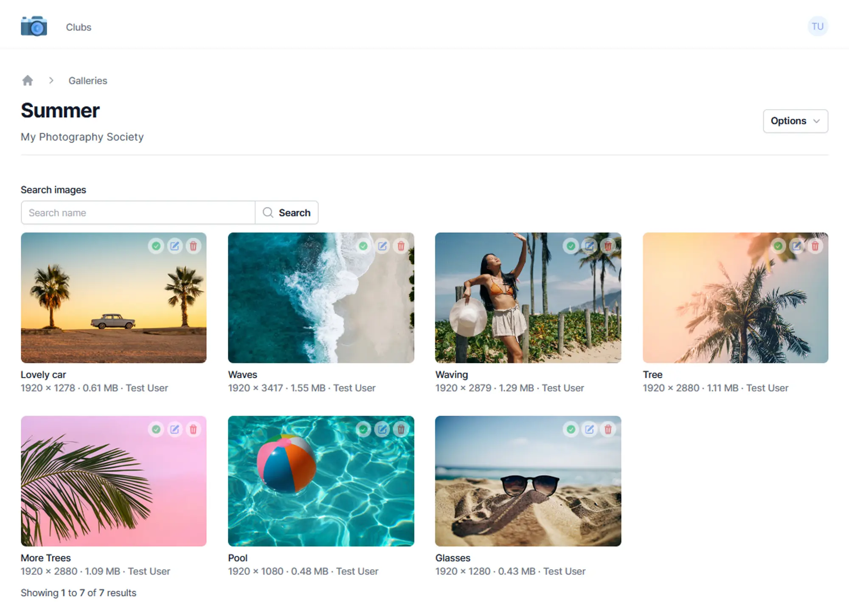Edit the Glasses image

click(589, 429)
